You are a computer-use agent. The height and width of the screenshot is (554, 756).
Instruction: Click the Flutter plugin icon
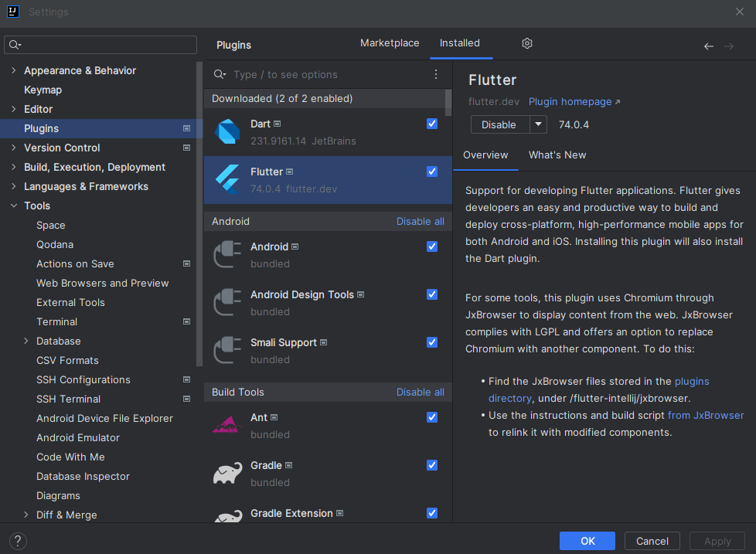point(227,179)
